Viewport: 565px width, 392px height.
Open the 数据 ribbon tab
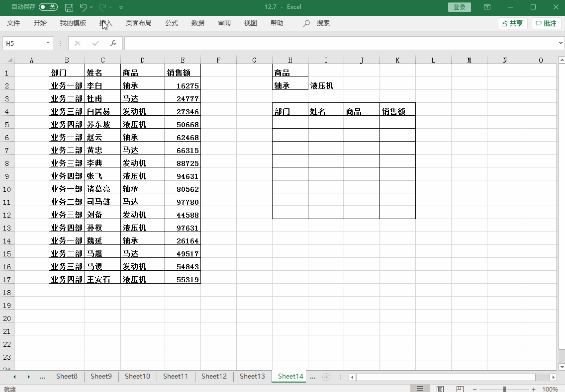point(198,23)
